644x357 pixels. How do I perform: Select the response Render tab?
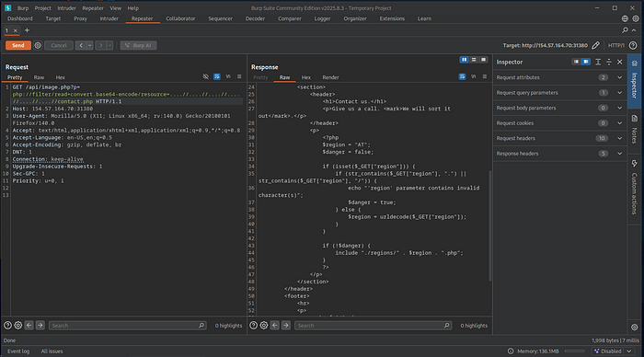330,77
